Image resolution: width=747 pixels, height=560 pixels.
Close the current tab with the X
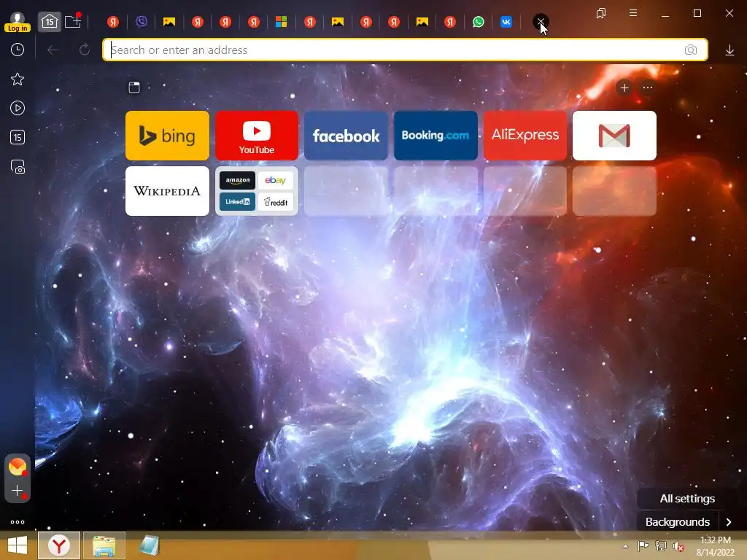[541, 21]
